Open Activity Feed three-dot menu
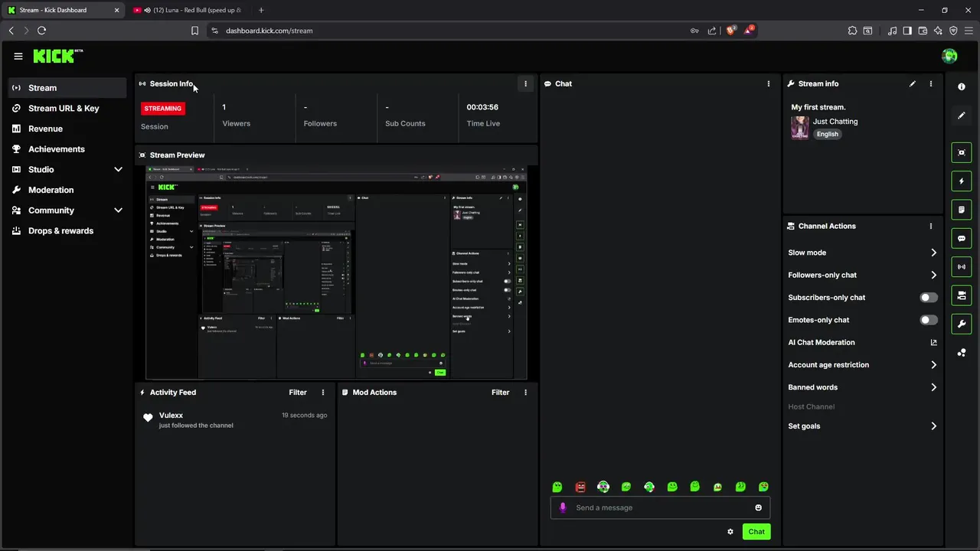This screenshot has width=980, height=551. tap(323, 393)
